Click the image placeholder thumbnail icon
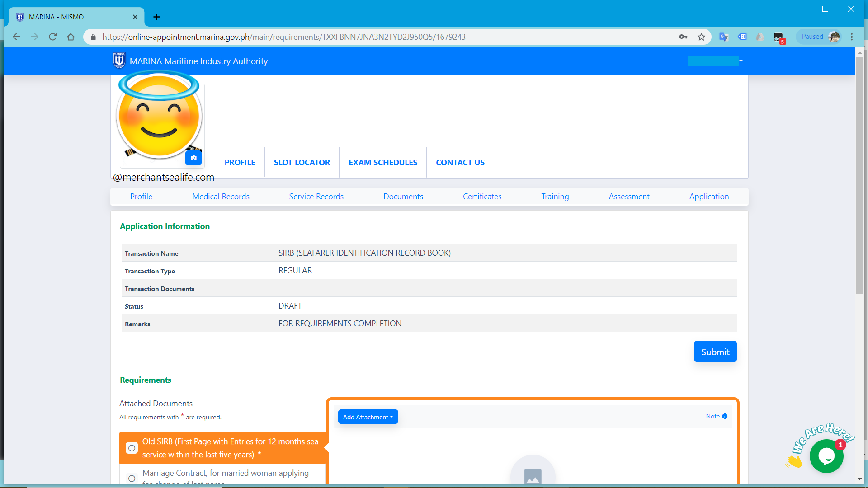Screen dimensions: 868x488 (533, 474)
